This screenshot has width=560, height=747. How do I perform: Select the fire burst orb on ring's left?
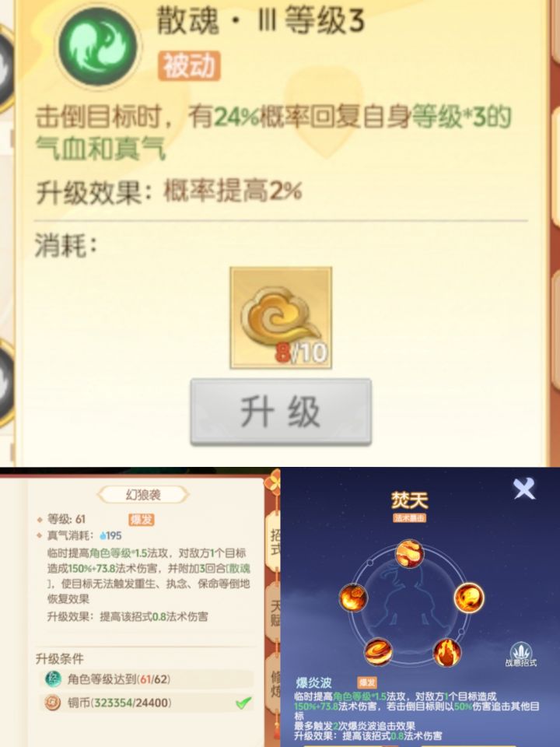pos(353,598)
